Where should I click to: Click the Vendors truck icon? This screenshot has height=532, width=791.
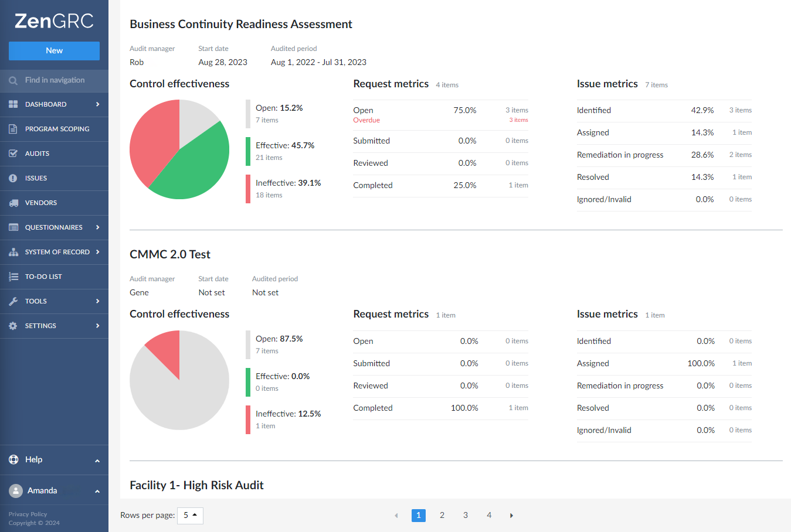click(13, 203)
